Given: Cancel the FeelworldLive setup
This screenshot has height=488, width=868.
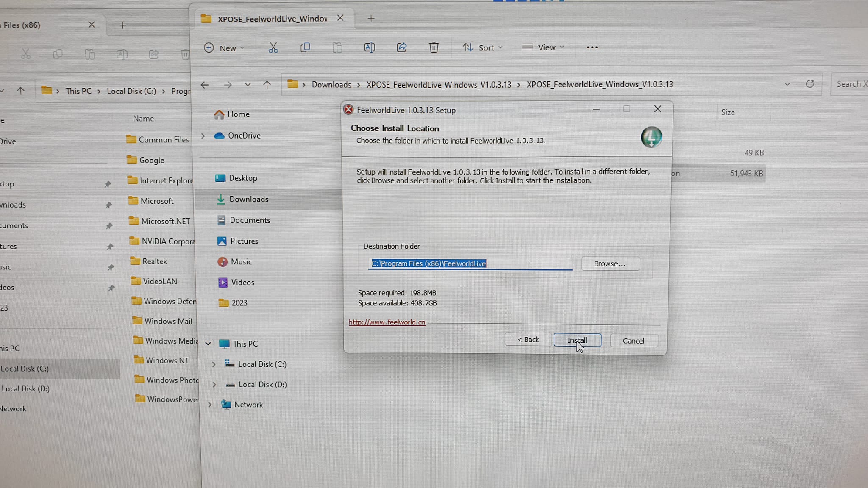Looking at the screenshot, I should pos(634,341).
